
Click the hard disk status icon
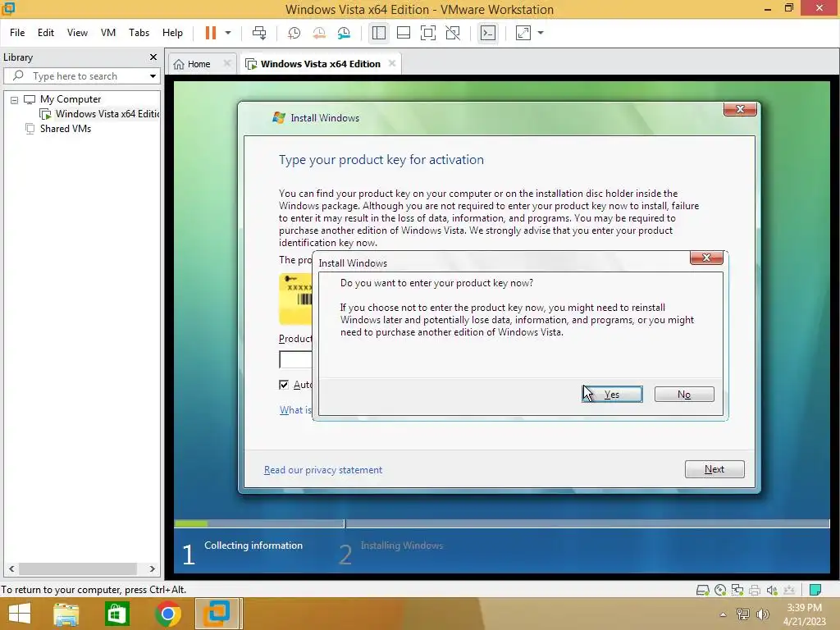pyautogui.click(x=702, y=591)
